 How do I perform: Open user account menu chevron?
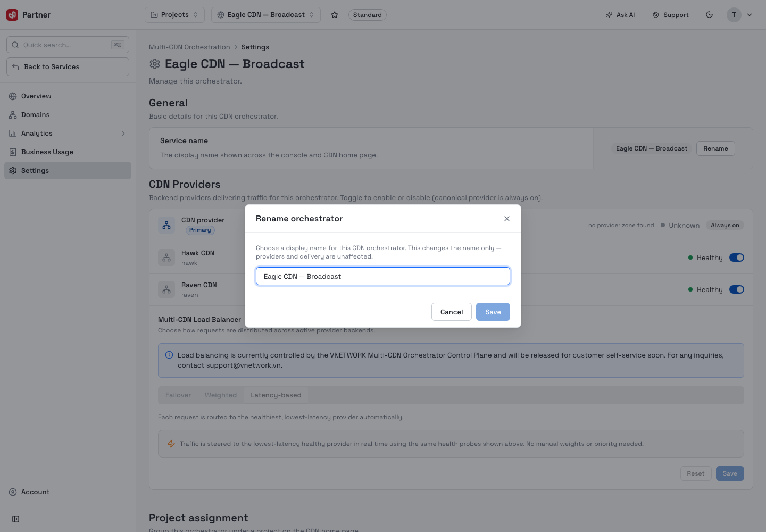[750, 15]
